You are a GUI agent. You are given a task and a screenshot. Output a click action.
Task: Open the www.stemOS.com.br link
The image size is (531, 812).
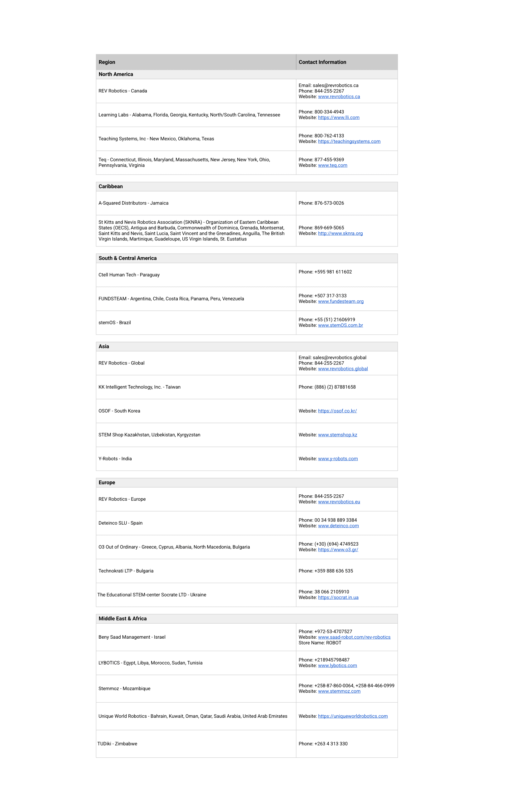340,325
